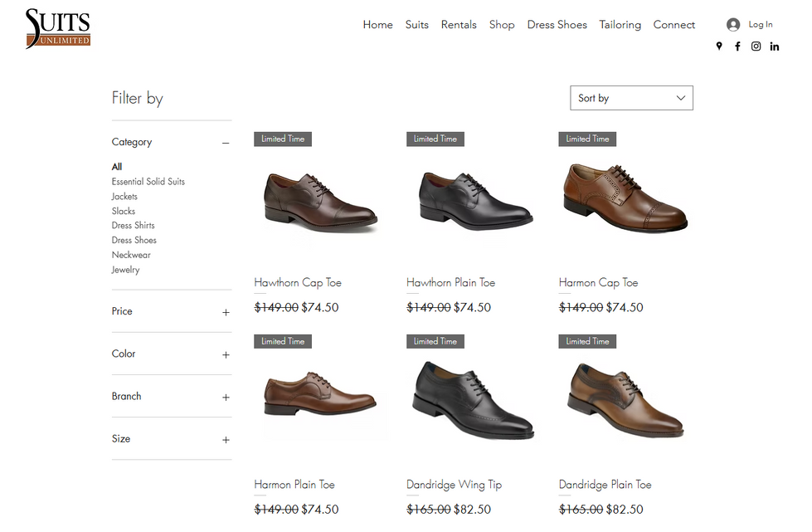The height and width of the screenshot is (532, 812).
Task: Open the Tailoring menu page
Action: 620,25
